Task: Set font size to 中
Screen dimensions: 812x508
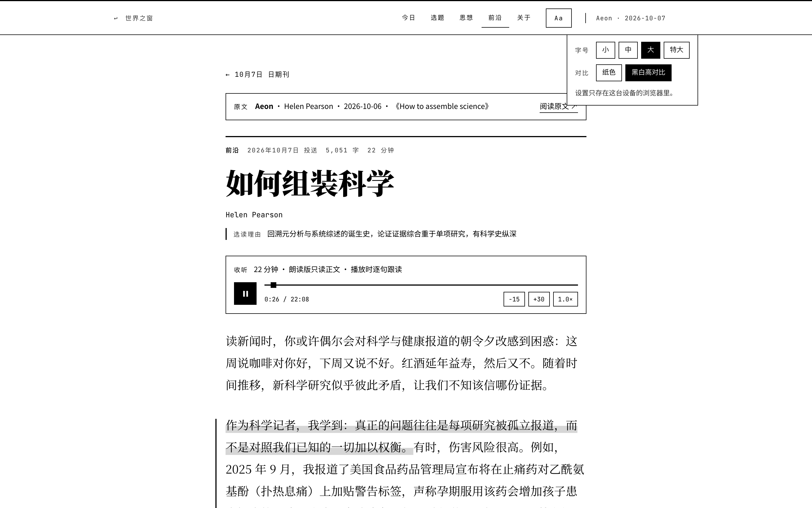Action: pos(628,50)
